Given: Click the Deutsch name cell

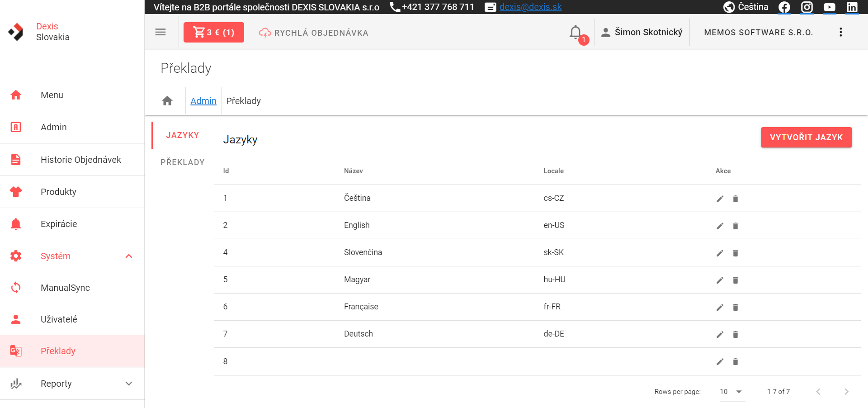Looking at the screenshot, I should pos(359,334).
